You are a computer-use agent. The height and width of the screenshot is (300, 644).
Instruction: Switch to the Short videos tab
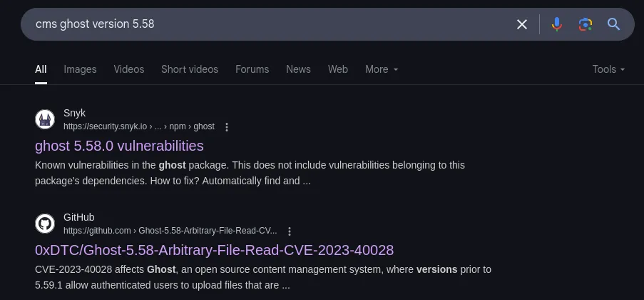pyautogui.click(x=190, y=69)
